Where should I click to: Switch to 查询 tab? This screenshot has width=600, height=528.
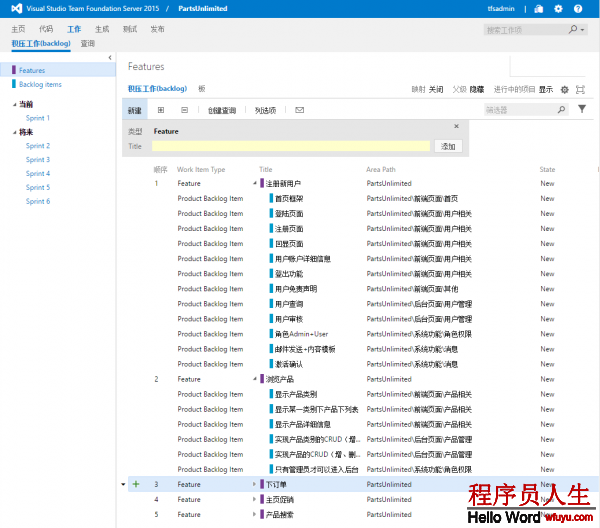pos(88,44)
